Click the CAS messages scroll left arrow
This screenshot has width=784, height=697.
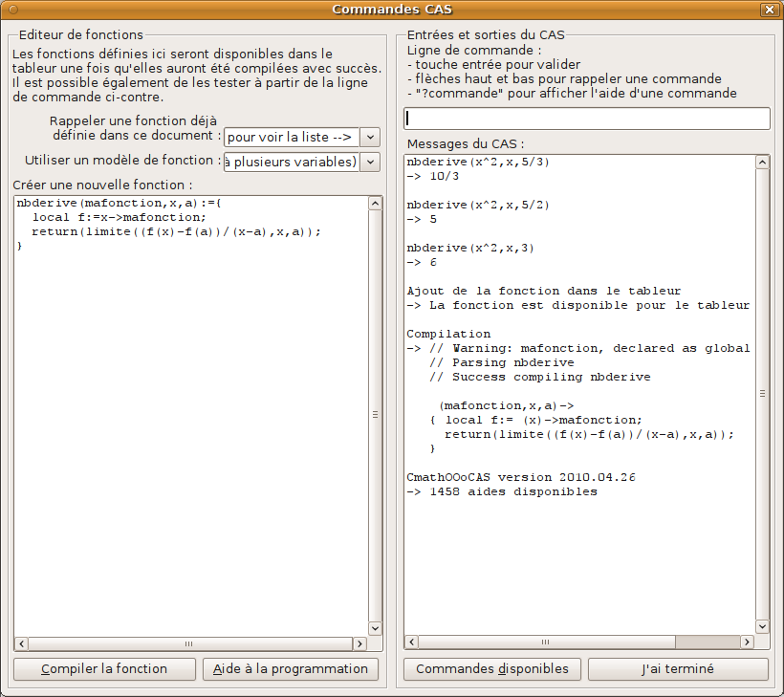coord(411,642)
